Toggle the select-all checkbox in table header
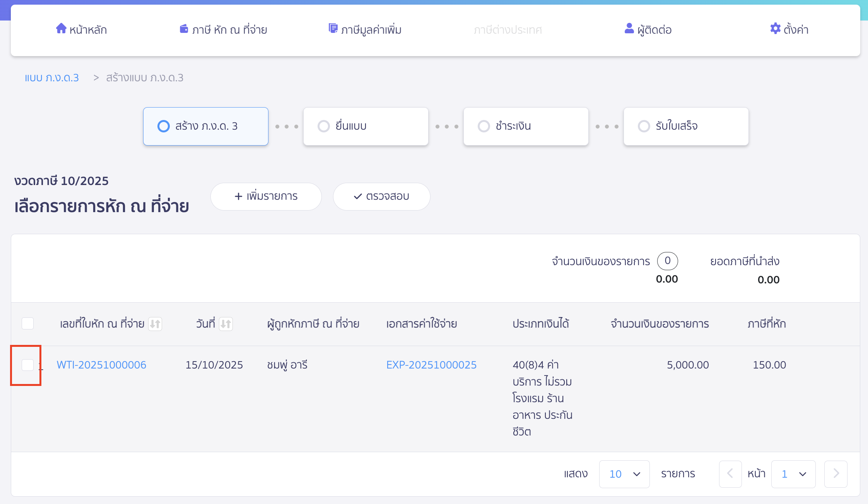 tap(27, 324)
